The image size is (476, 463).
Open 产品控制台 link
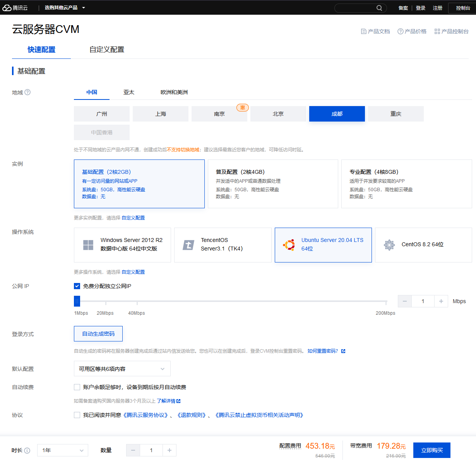click(452, 31)
